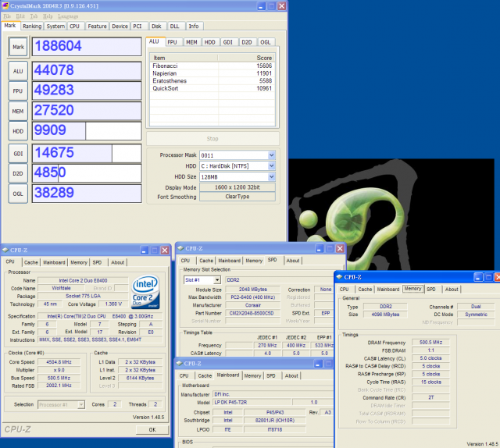Click the Part Number CM2X2048-8500C5D field
This screenshot has width=500, height=448.
pos(252,313)
